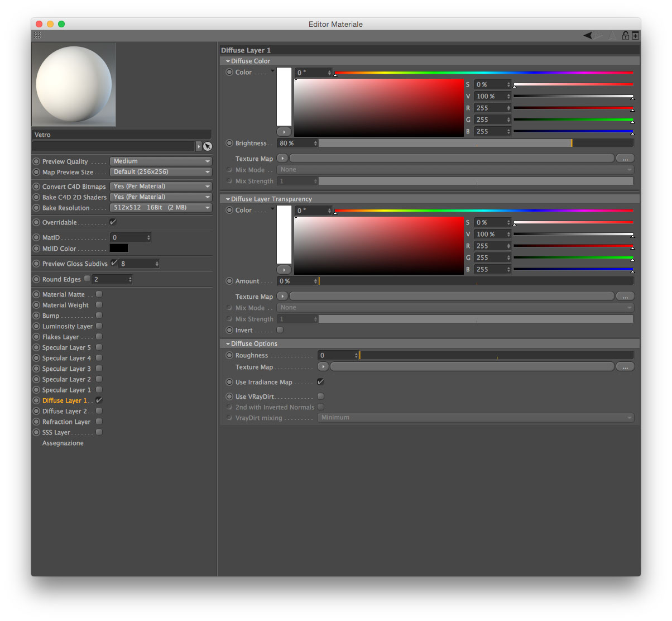Click the arrow below Transparency color swatch
The height and width of the screenshot is (621, 672).
[284, 270]
